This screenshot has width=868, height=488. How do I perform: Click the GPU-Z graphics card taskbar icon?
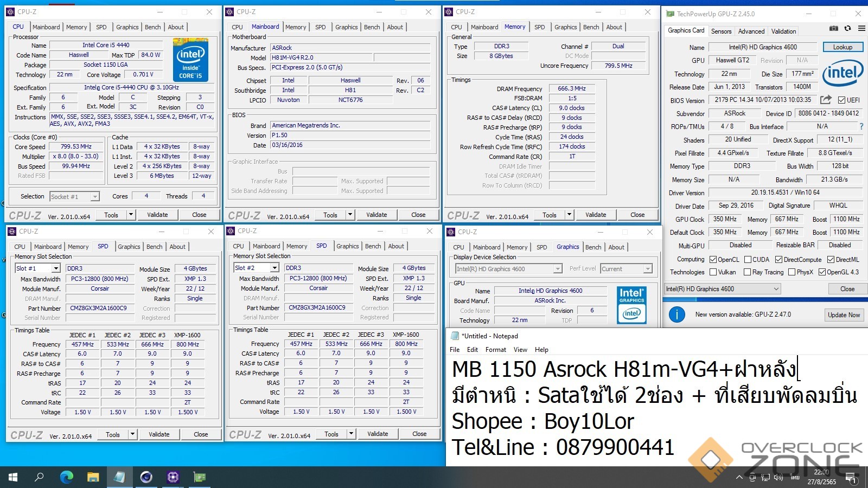[x=200, y=477]
